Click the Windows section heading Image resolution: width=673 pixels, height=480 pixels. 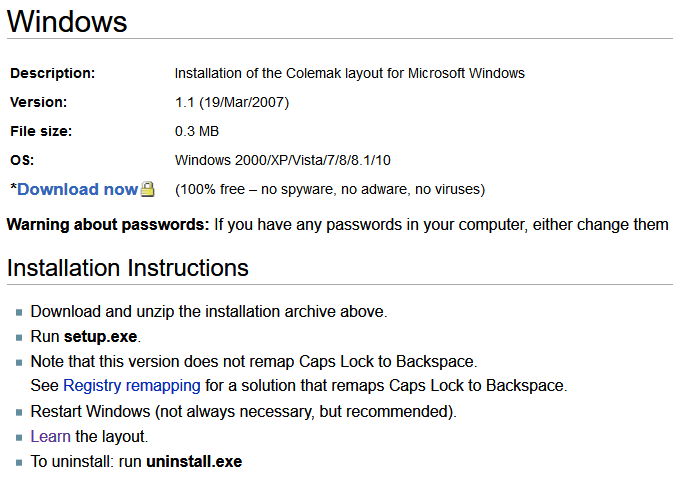tap(67, 20)
